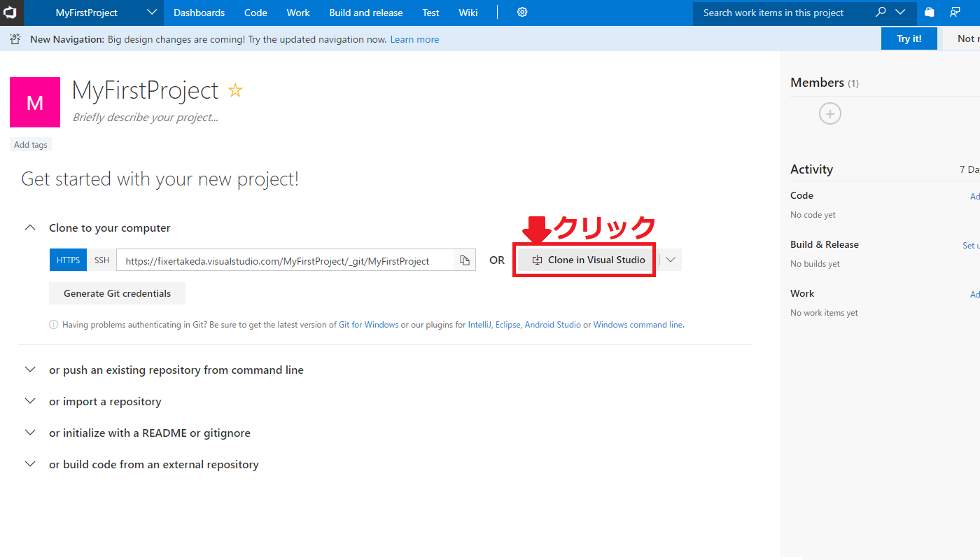Click Generate Git credentials
Image resolution: width=980 pixels, height=560 pixels.
pyautogui.click(x=117, y=293)
